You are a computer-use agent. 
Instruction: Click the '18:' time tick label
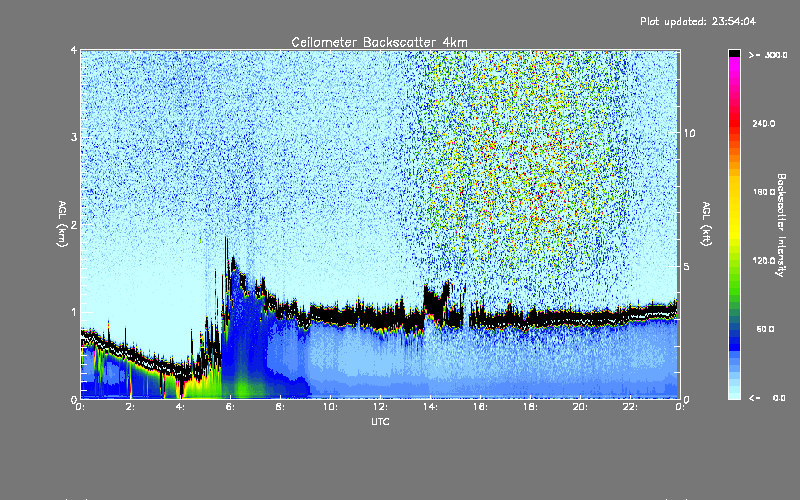coord(530,407)
